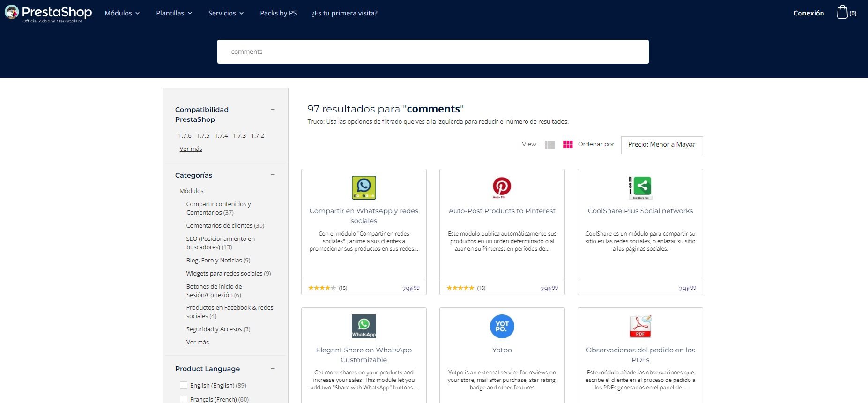Viewport: 868px width, 403px height.
Task: Open the Pinterest Auto Pin icon
Action: 502,187
